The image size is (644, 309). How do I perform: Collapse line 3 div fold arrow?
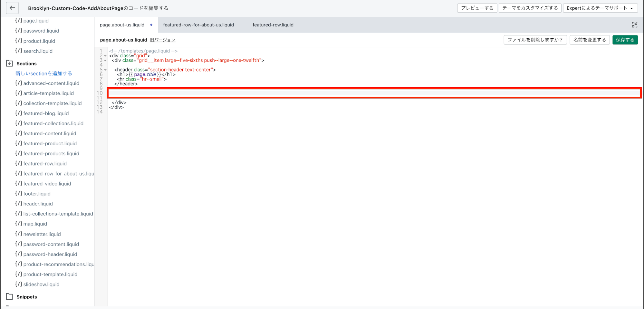tap(105, 61)
